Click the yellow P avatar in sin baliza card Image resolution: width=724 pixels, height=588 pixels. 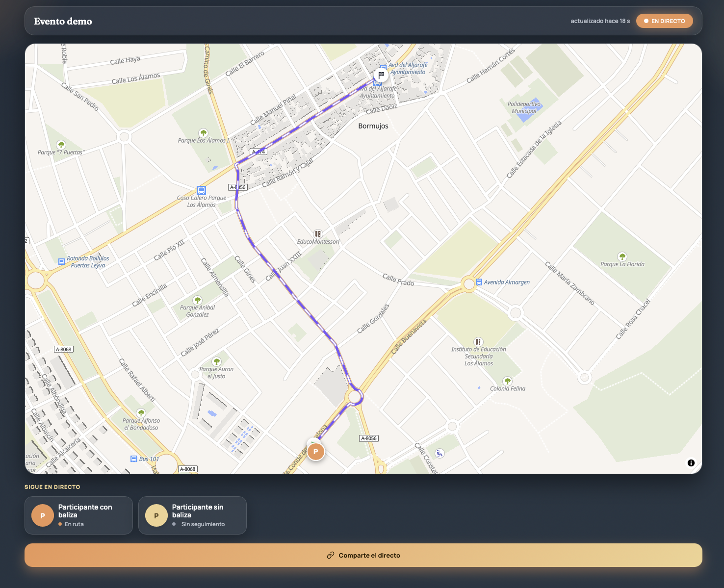156,515
